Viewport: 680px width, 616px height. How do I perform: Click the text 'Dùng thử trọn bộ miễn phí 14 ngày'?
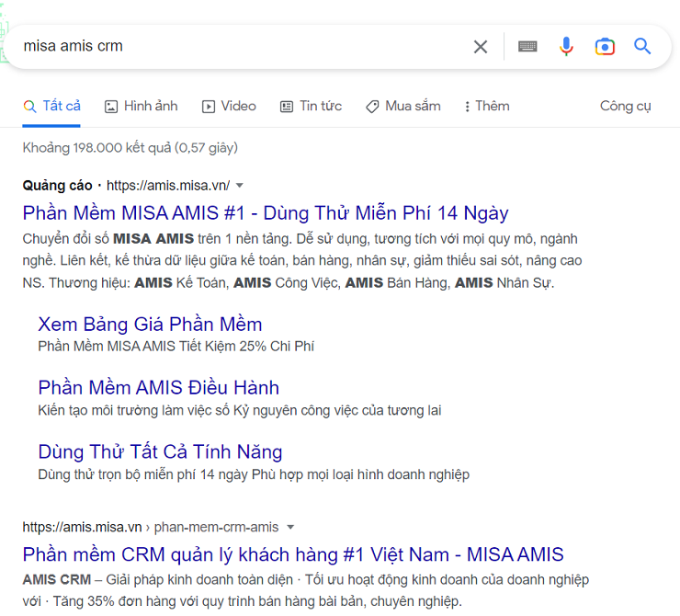tap(143, 474)
